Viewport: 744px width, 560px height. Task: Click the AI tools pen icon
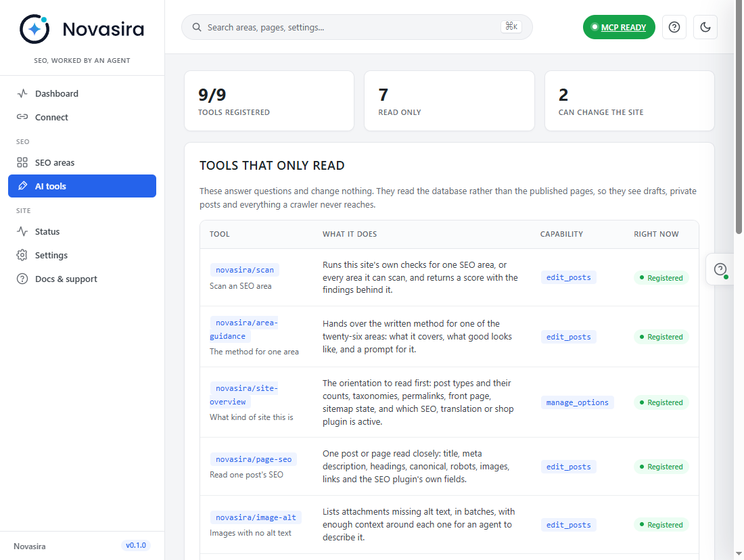click(x=22, y=186)
